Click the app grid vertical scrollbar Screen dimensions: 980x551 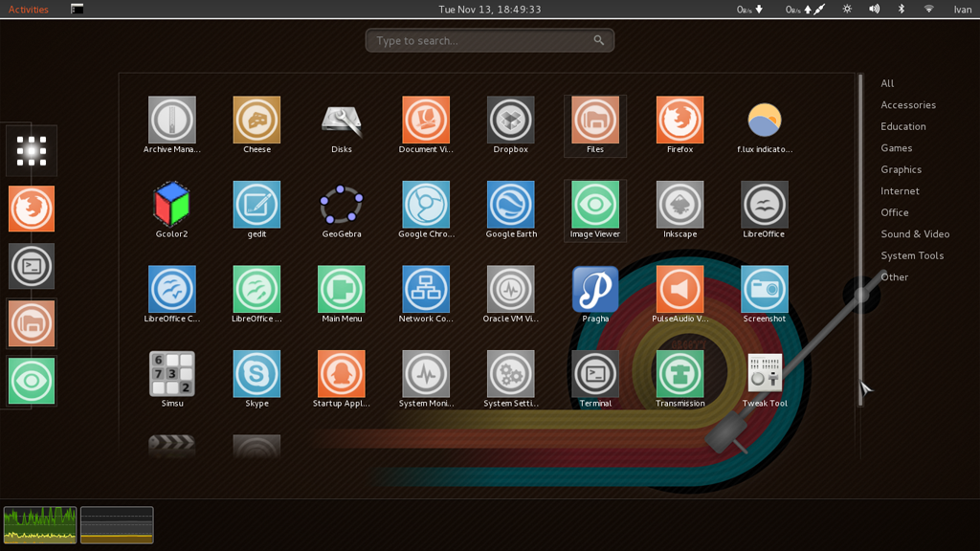coord(860,240)
